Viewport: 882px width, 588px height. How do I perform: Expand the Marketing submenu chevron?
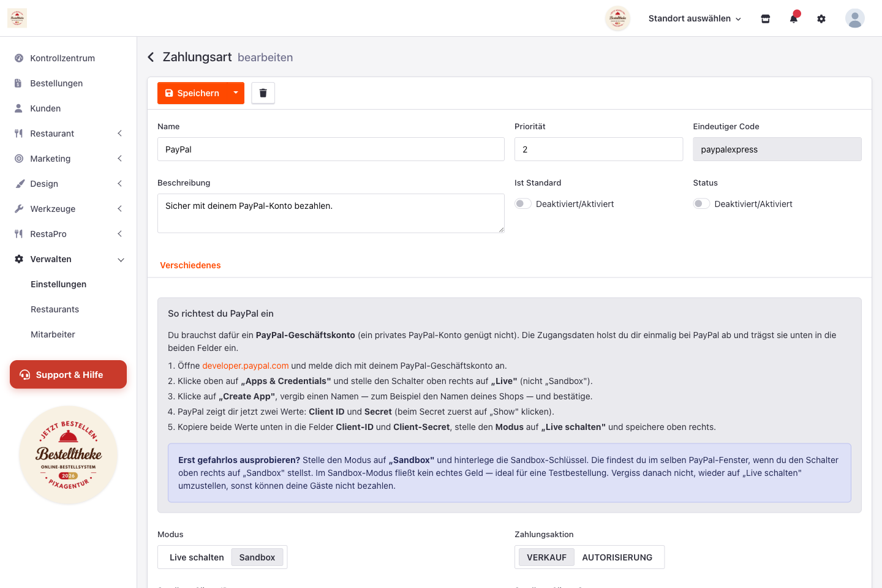120,159
